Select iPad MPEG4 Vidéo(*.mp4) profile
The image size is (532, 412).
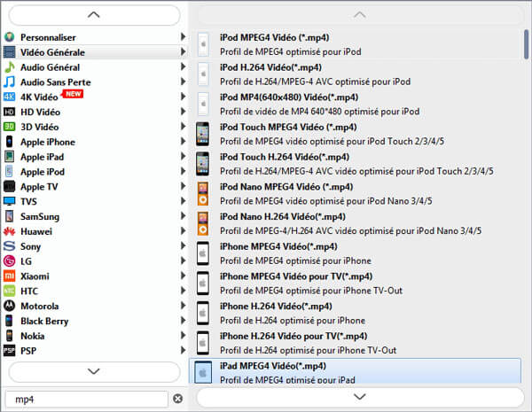coord(355,371)
